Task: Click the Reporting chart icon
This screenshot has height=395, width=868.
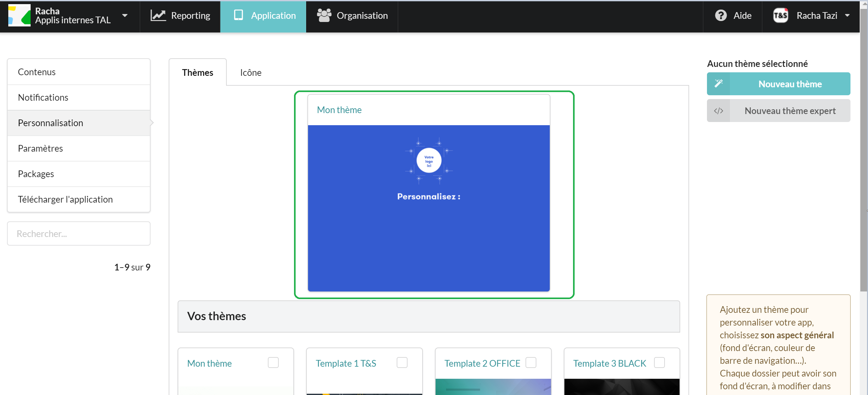Action: [x=158, y=16]
